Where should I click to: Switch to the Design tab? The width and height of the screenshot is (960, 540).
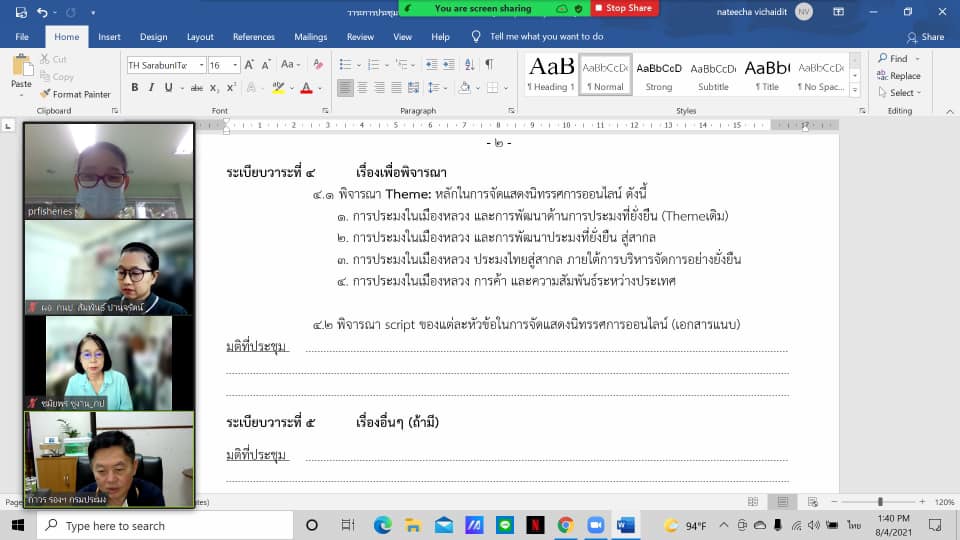pyautogui.click(x=154, y=37)
